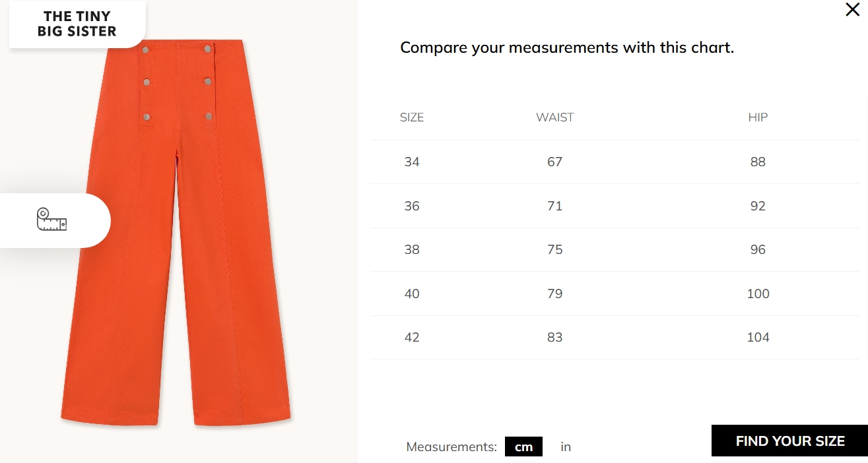The image size is (868, 463).
Task: Click the HIP column header
Action: [x=758, y=117]
